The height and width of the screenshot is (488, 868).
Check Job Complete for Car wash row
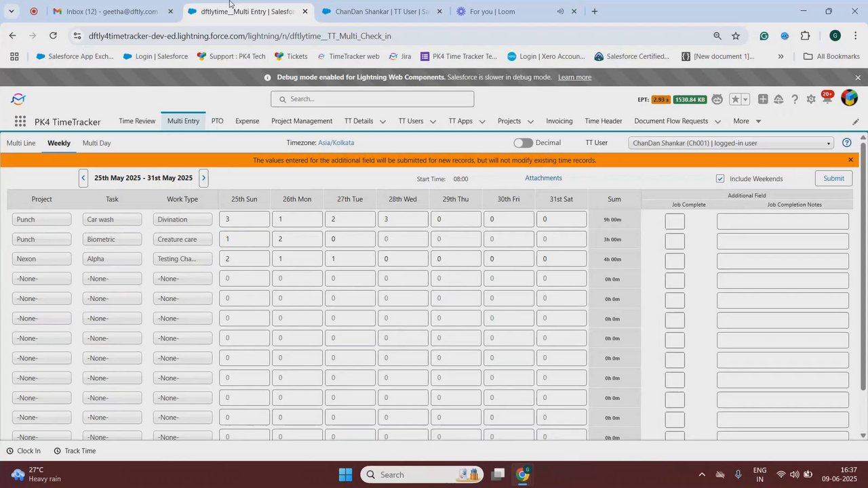click(675, 222)
